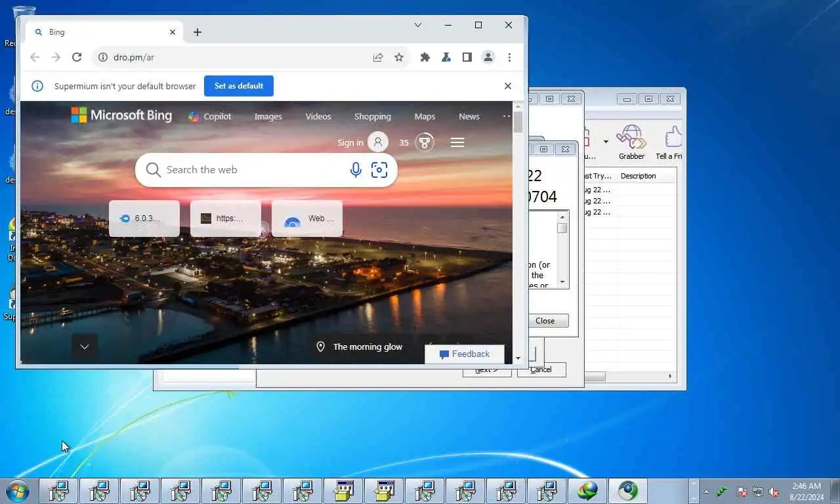Click Sign in on Bing
The image size is (840, 504).
(x=350, y=142)
